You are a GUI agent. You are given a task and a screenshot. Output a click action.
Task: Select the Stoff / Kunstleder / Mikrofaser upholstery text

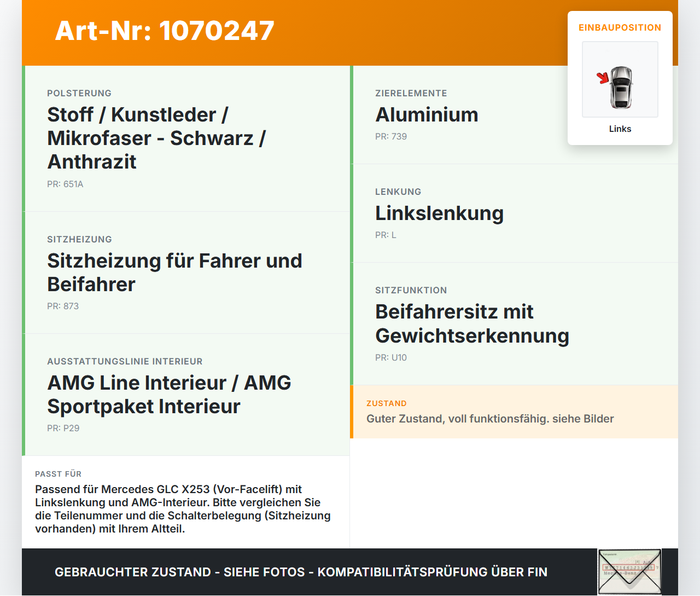tap(156, 138)
